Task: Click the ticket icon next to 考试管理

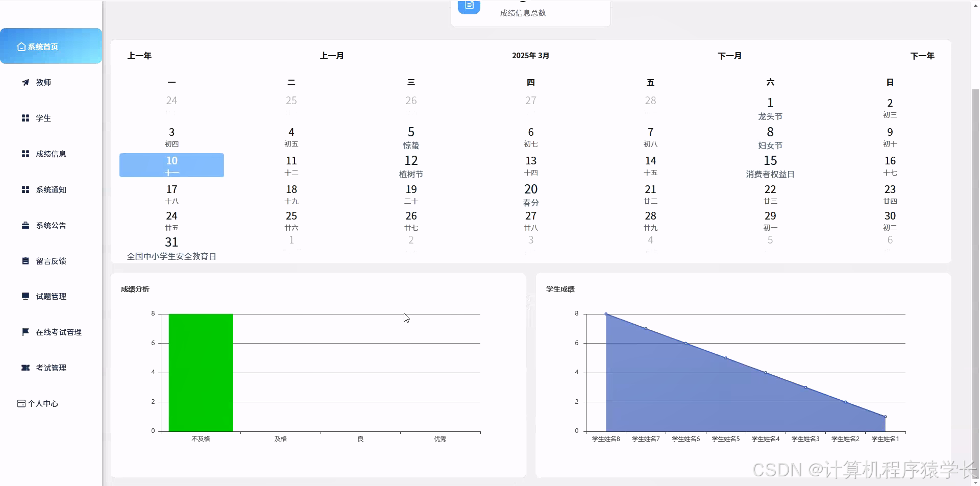Action: [x=26, y=368]
